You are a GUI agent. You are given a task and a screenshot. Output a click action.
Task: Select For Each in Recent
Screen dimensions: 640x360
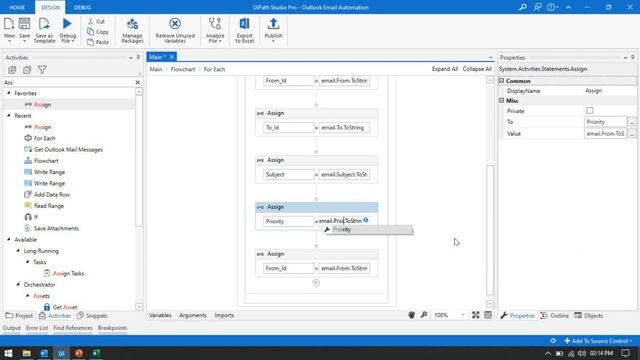coord(44,138)
